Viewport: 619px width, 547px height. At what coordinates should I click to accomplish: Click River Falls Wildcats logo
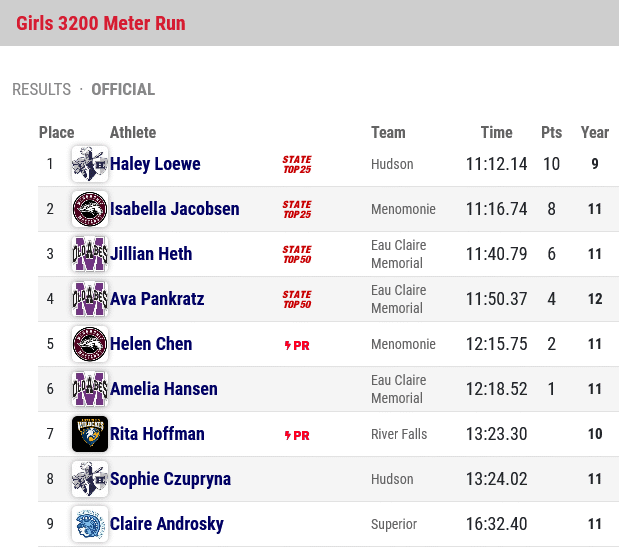[x=90, y=434]
